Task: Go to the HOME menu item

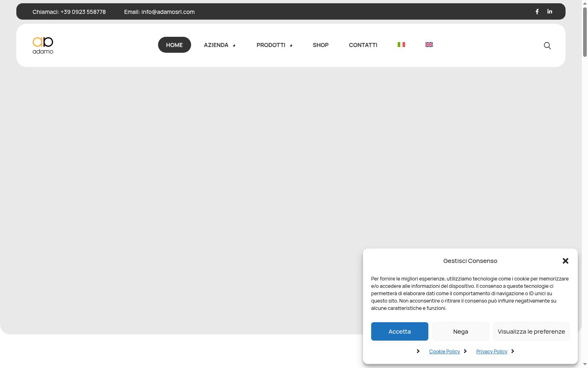Action: (174, 45)
